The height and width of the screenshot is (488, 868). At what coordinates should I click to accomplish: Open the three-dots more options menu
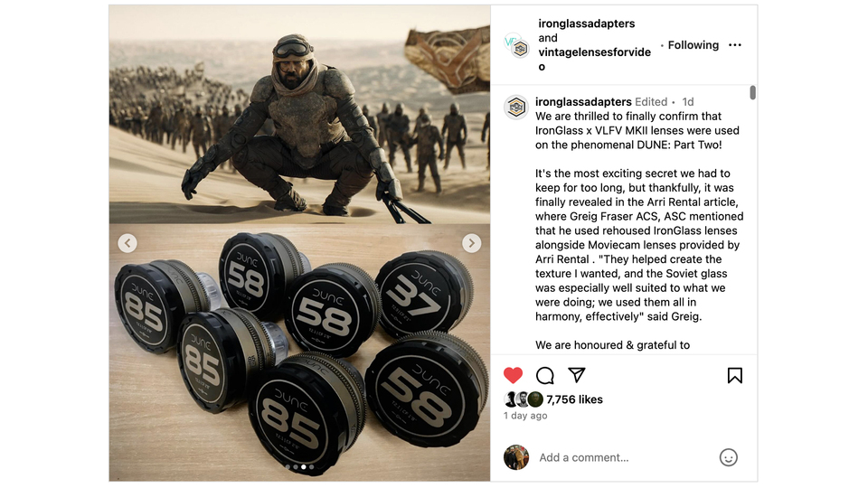coord(734,45)
